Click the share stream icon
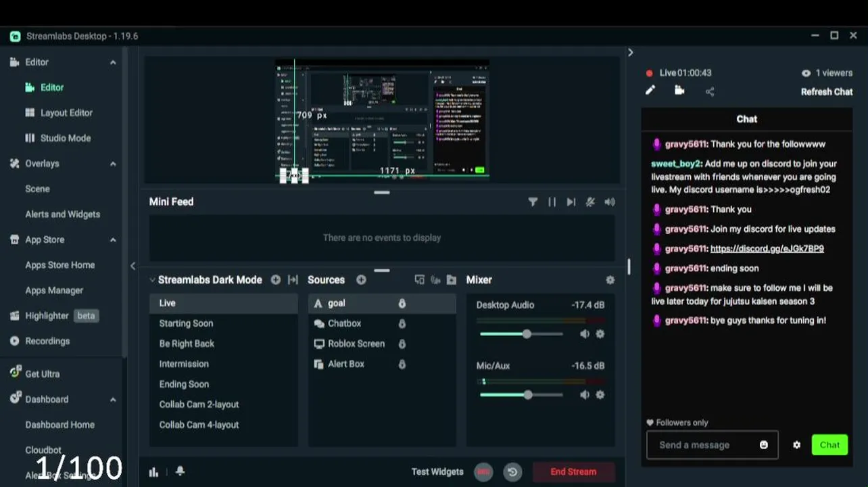This screenshot has height=487, width=868. [x=709, y=91]
